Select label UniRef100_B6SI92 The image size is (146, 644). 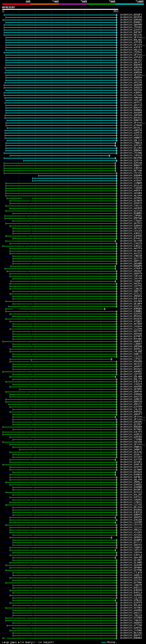(x=131, y=35)
